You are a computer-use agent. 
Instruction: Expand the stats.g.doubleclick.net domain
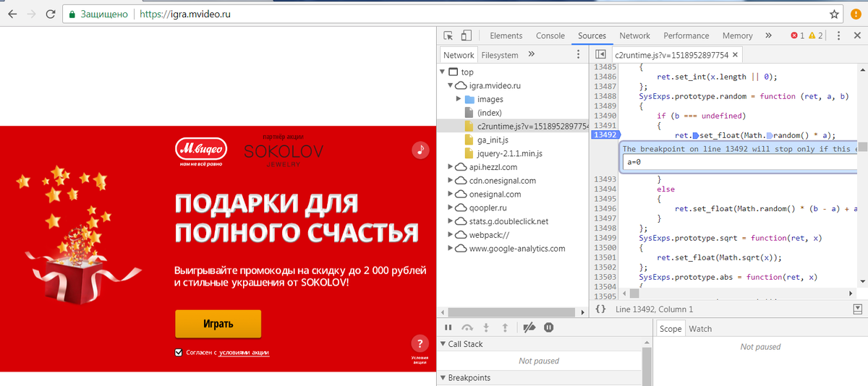click(x=451, y=221)
